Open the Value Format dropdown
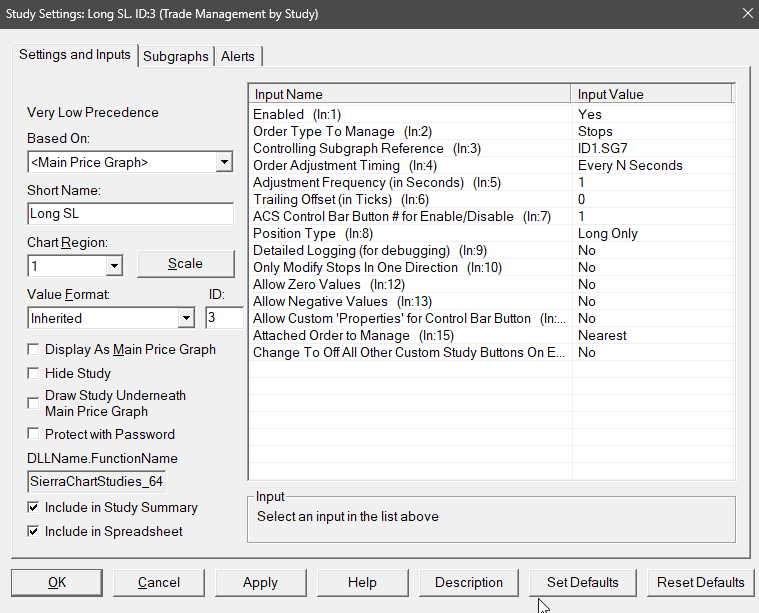Image resolution: width=759 pixels, height=613 pixels. pyautogui.click(x=185, y=318)
